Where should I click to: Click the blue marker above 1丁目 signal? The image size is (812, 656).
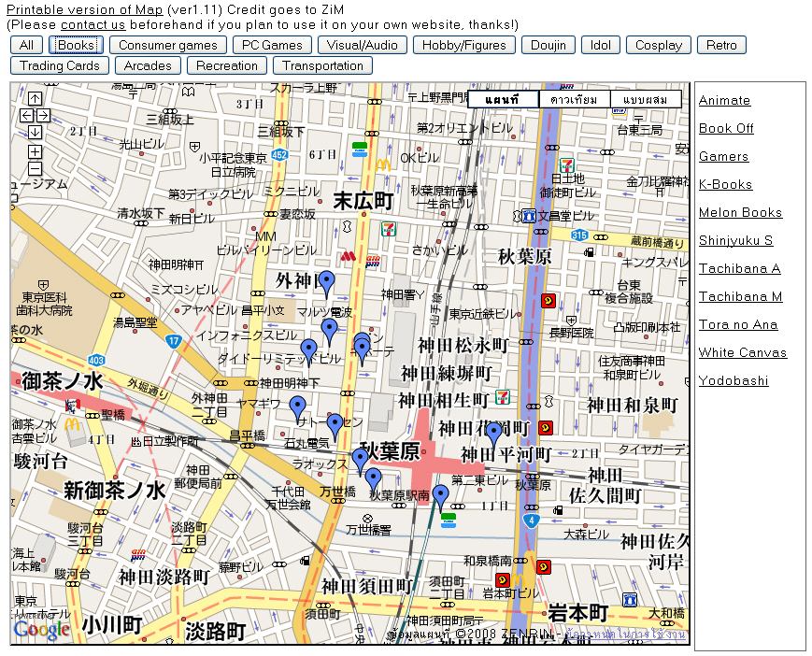(x=441, y=498)
